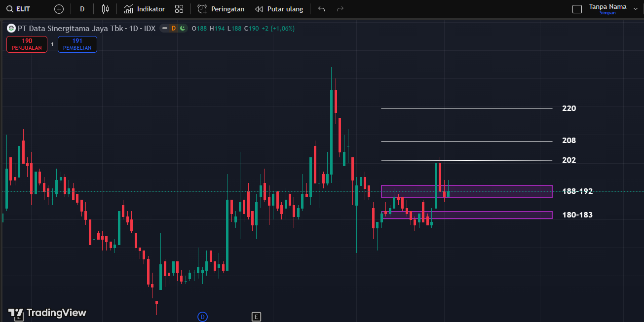The height and width of the screenshot is (322, 644).
Task: Select the 180-183 zone label
Action: tap(577, 215)
